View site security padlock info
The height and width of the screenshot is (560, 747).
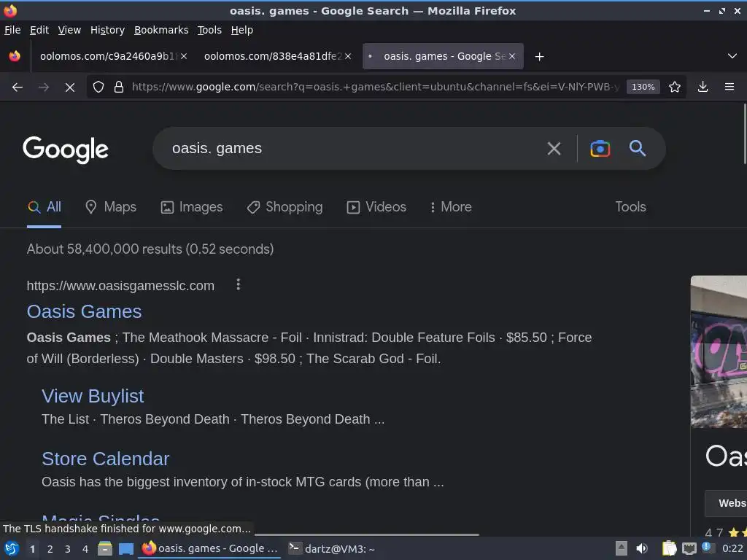pyautogui.click(x=119, y=87)
